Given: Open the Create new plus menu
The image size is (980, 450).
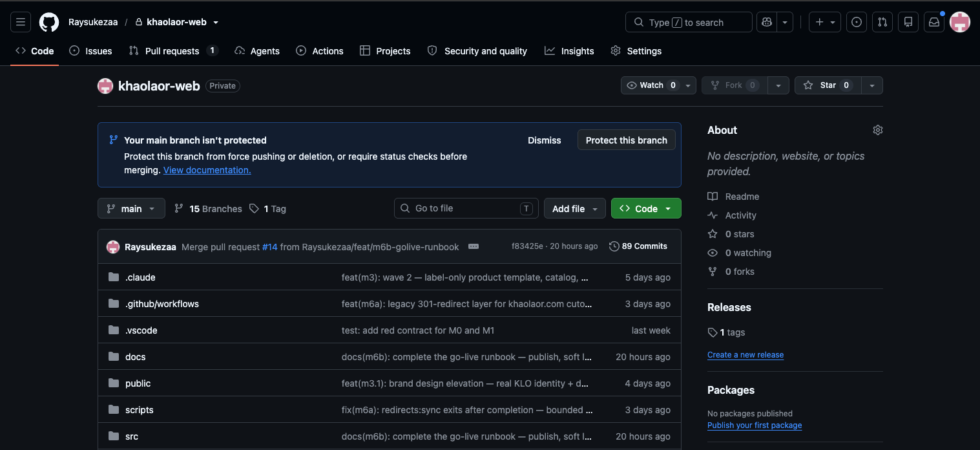Looking at the screenshot, I should tap(825, 22).
